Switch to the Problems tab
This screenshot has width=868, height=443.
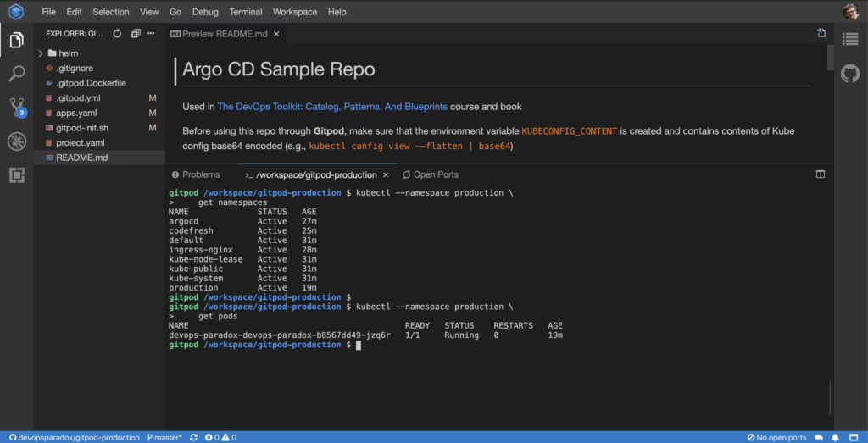pyautogui.click(x=196, y=174)
